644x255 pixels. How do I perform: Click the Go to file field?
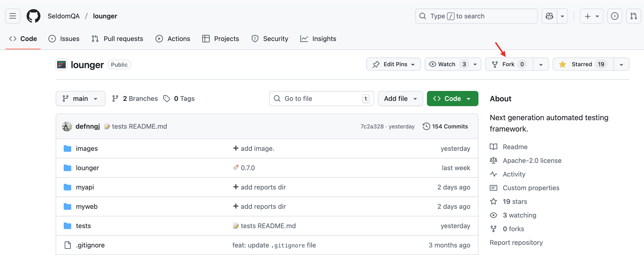coord(321,99)
